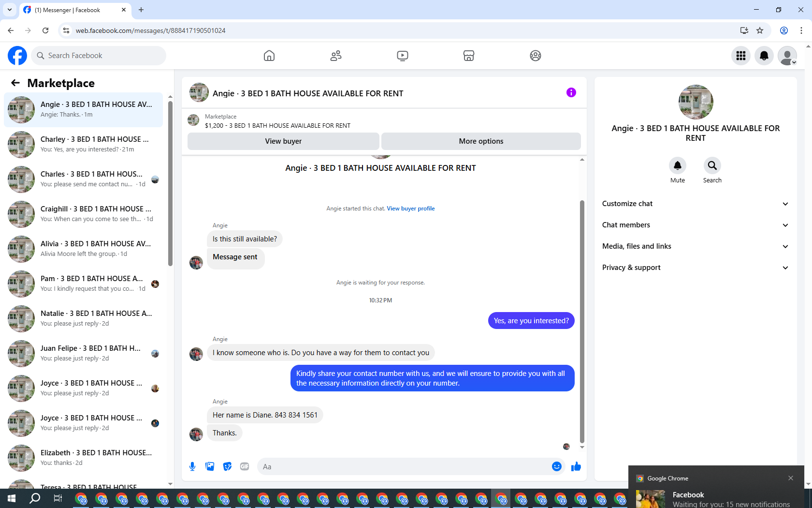The height and width of the screenshot is (508, 812).
Task: Open Charley conversation in the list
Action: (x=83, y=145)
